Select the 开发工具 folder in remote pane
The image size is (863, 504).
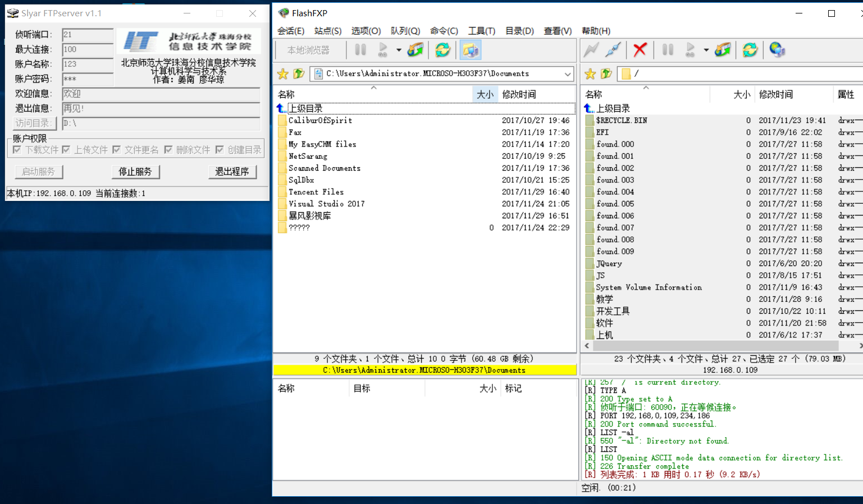[613, 311]
